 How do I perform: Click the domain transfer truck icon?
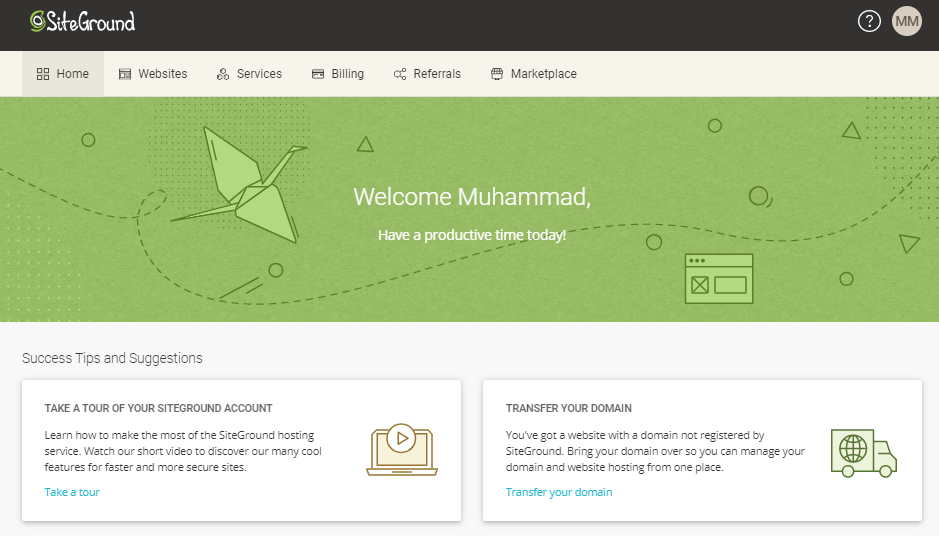(x=864, y=453)
